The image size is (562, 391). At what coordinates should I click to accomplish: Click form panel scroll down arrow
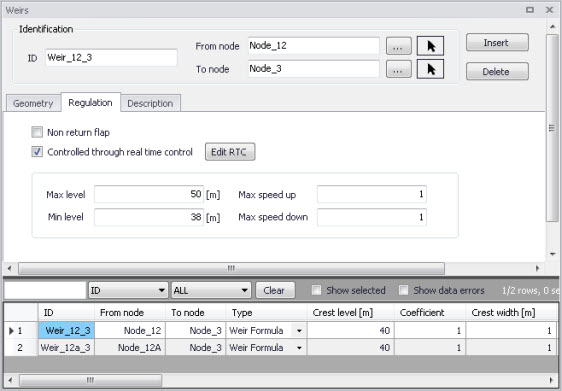point(552,254)
